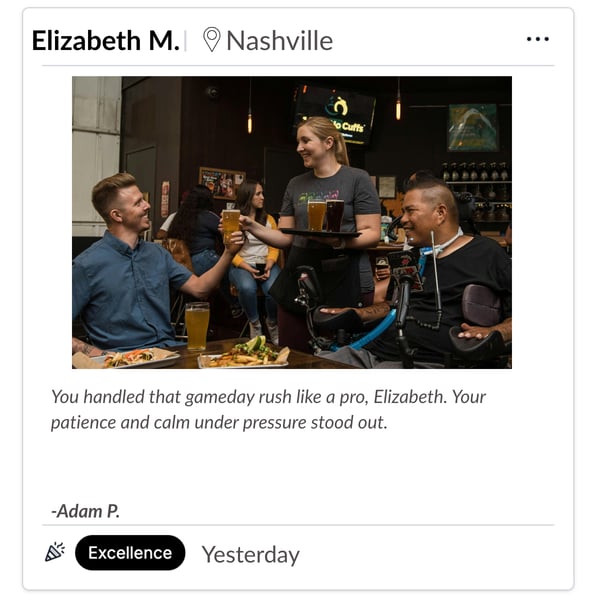Click the Yesterday timestamp
Image resolution: width=600 pixels, height=600 pixels.
coord(251,554)
